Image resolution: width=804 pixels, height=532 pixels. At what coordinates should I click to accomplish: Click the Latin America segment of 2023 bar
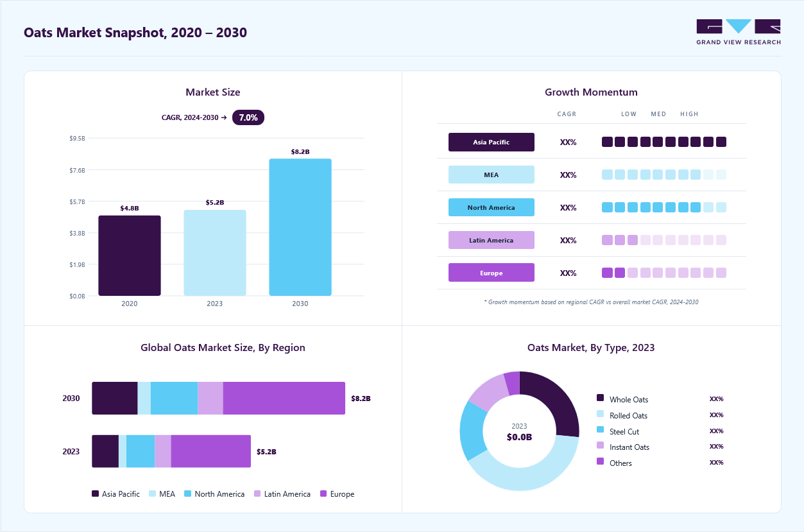tap(163, 451)
